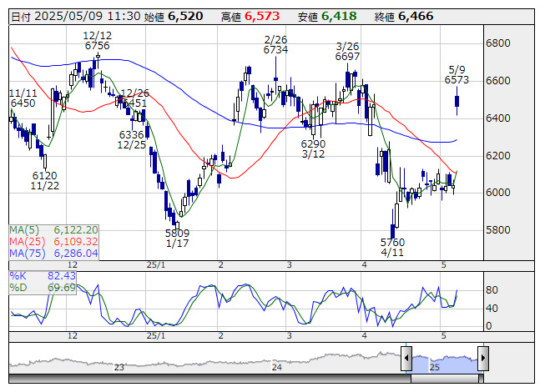Click year 24 marker in overview chart

pos(276,367)
